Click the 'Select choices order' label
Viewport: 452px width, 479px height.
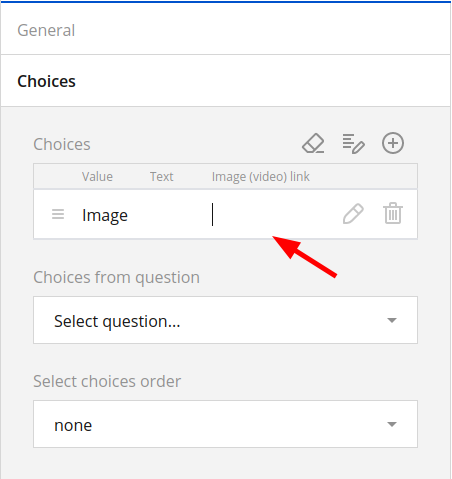(x=107, y=381)
